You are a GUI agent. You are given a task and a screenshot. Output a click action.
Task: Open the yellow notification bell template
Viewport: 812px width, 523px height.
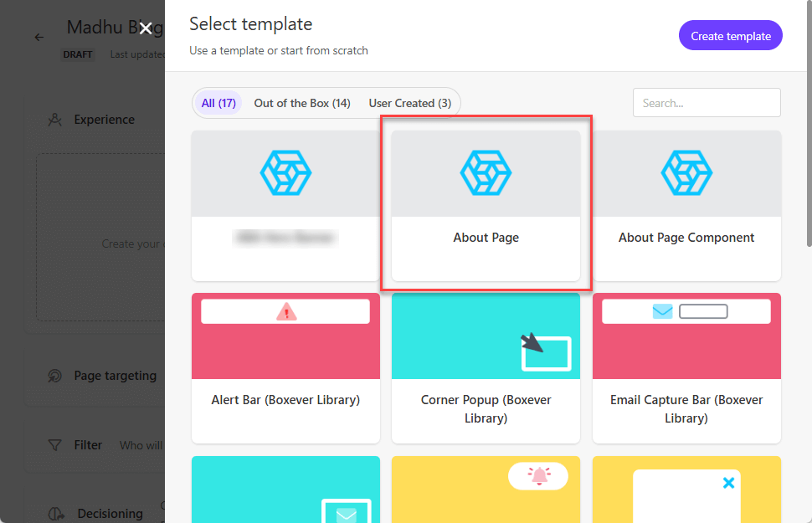click(x=486, y=490)
